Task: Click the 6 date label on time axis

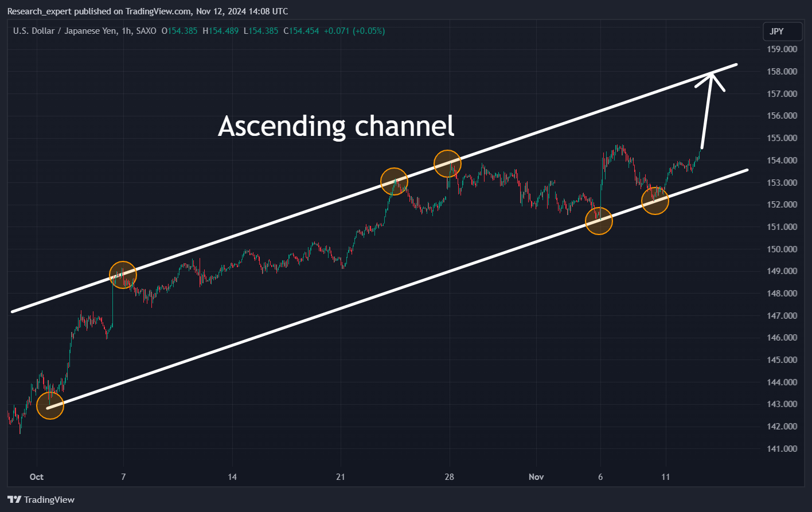Action: [x=600, y=477]
